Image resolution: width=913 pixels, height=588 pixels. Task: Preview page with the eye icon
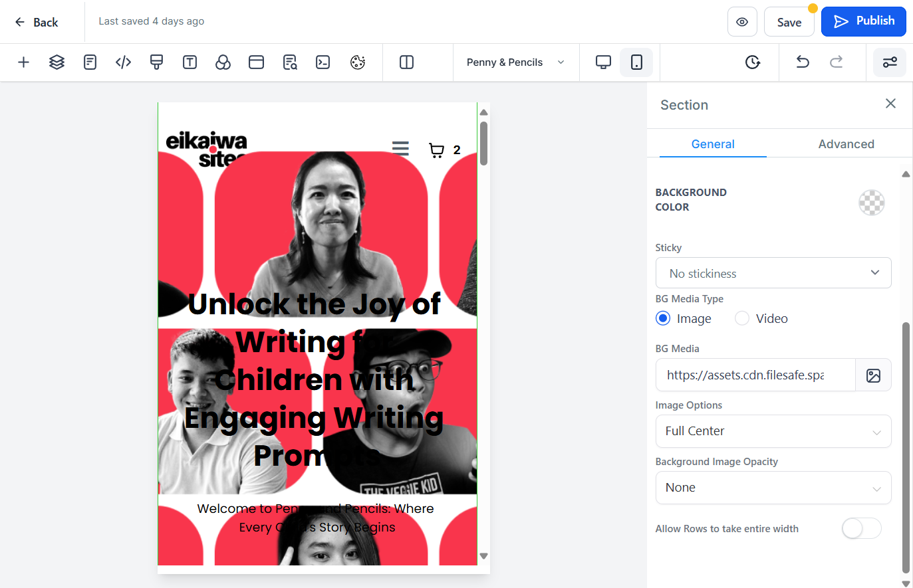pyautogui.click(x=742, y=22)
